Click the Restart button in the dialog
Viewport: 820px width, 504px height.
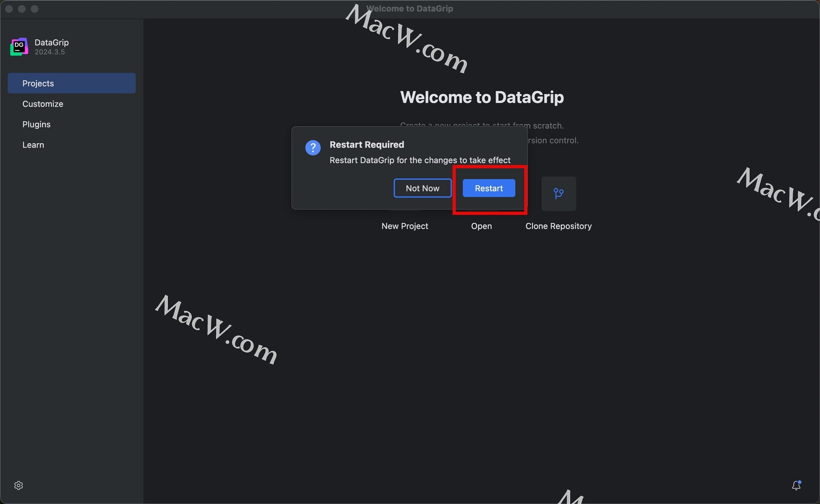pos(489,188)
